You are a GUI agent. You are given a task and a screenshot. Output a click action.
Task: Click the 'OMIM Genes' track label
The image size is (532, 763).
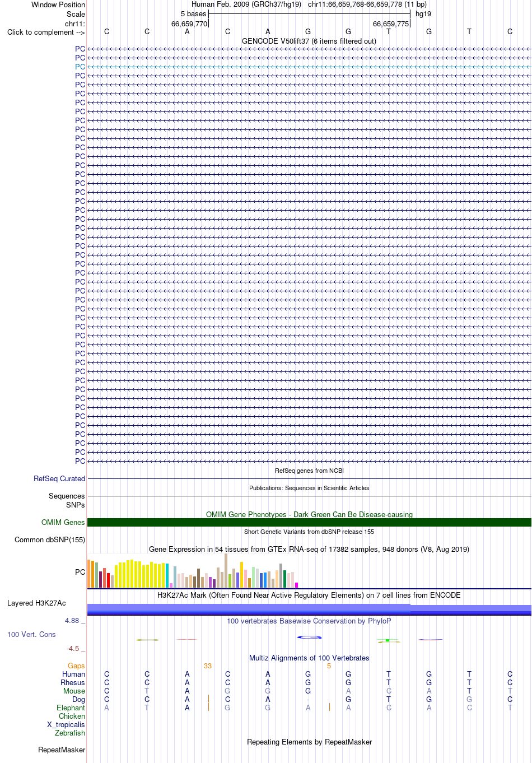(63, 522)
